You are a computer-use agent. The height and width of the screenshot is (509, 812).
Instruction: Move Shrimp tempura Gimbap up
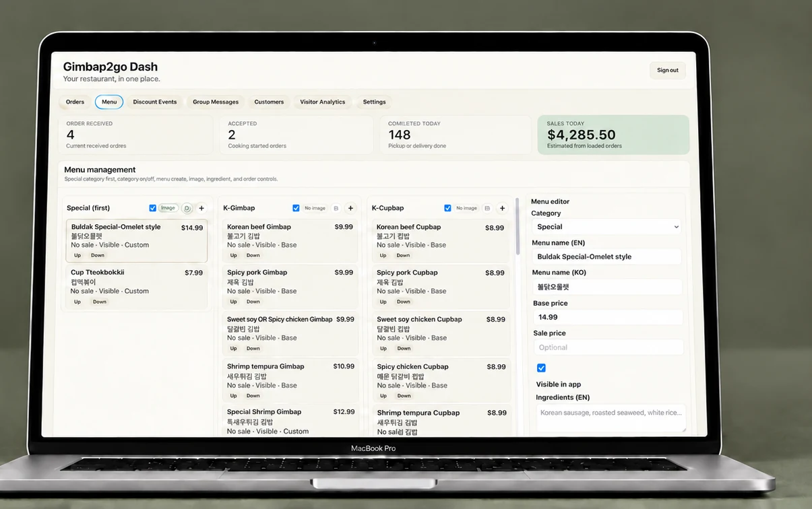click(x=233, y=395)
